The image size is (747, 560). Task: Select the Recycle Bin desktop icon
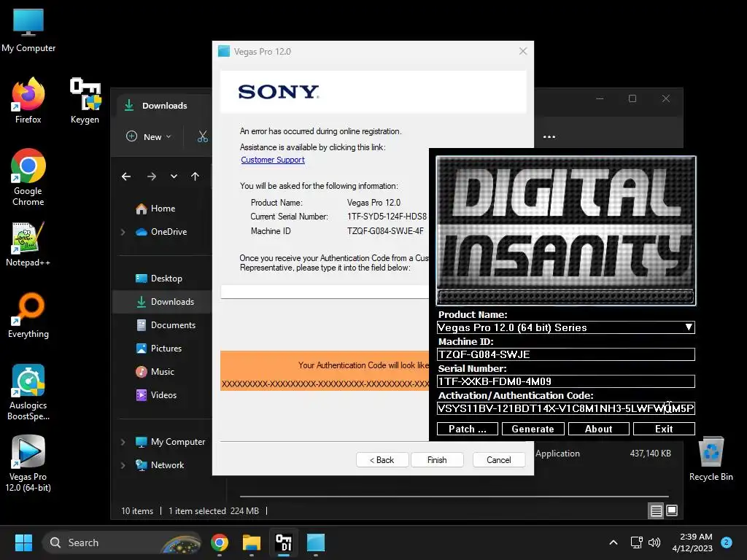coord(711,459)
